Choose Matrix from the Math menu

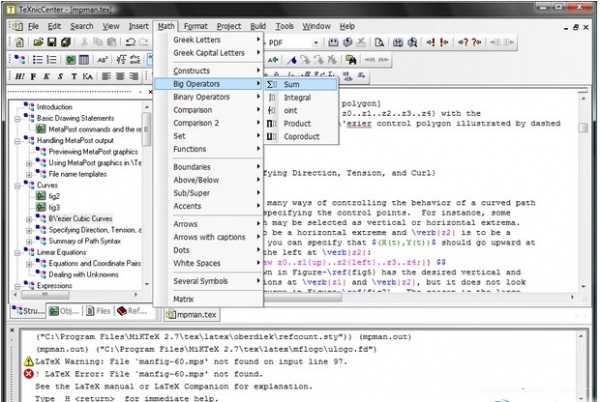[184, 298]
